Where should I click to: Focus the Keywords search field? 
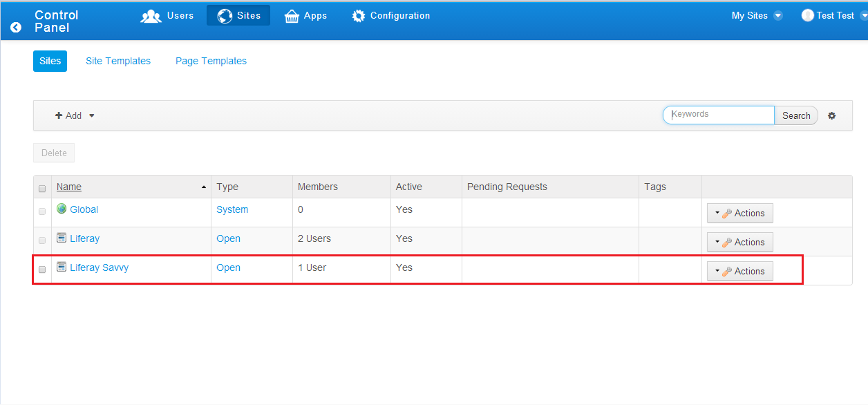719,115
